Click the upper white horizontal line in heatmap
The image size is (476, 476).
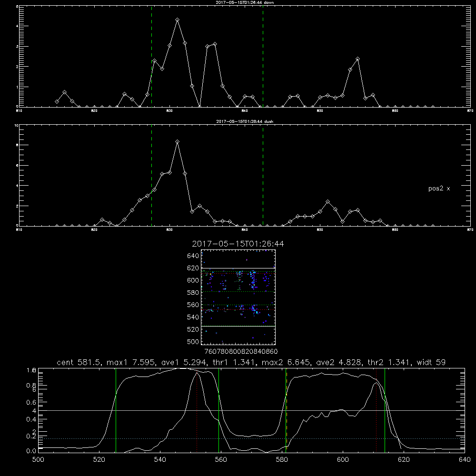coord(238,268)
